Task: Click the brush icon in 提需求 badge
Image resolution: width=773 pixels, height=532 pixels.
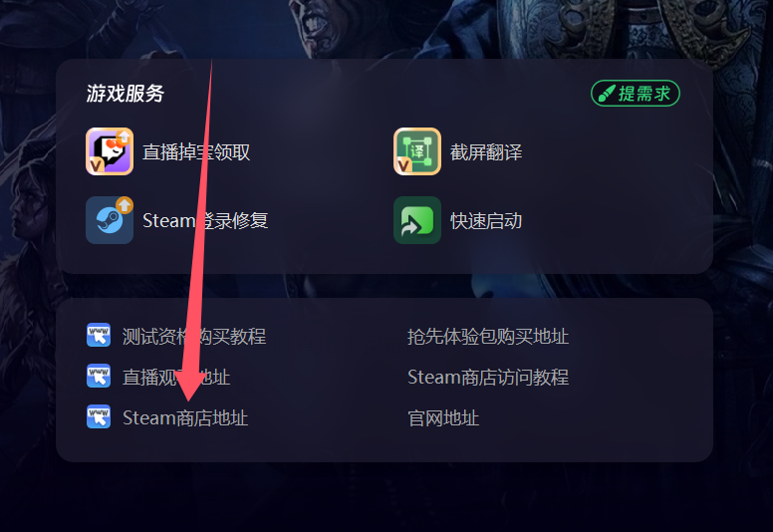Action: pos(607,94)
